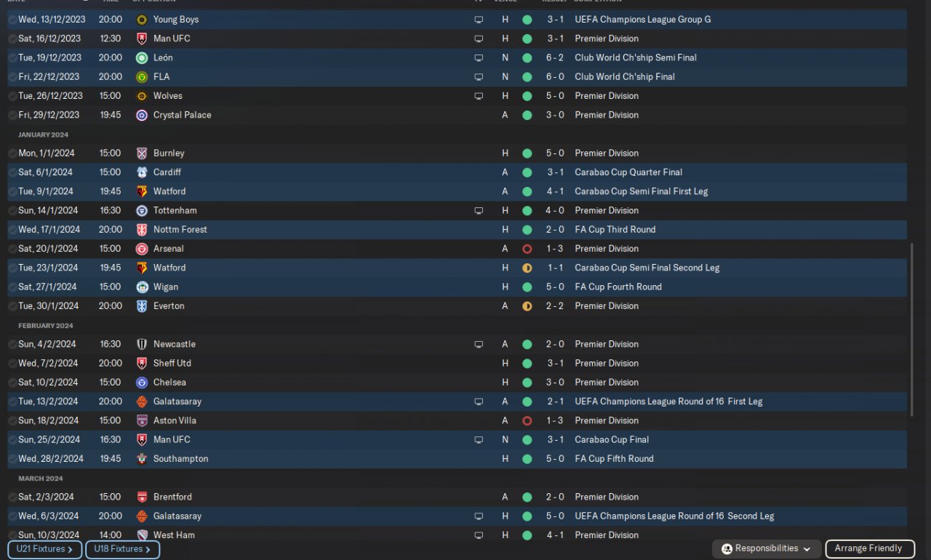931x560 pixels.
Task: Click the TV icon on the Wolves fixture
Action: 479,96
